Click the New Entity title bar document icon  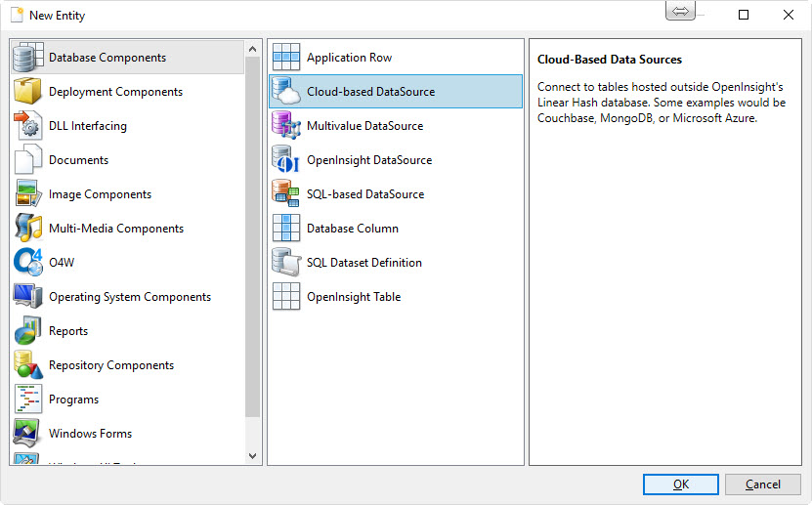pyautogui.click(x=17, y=15)
